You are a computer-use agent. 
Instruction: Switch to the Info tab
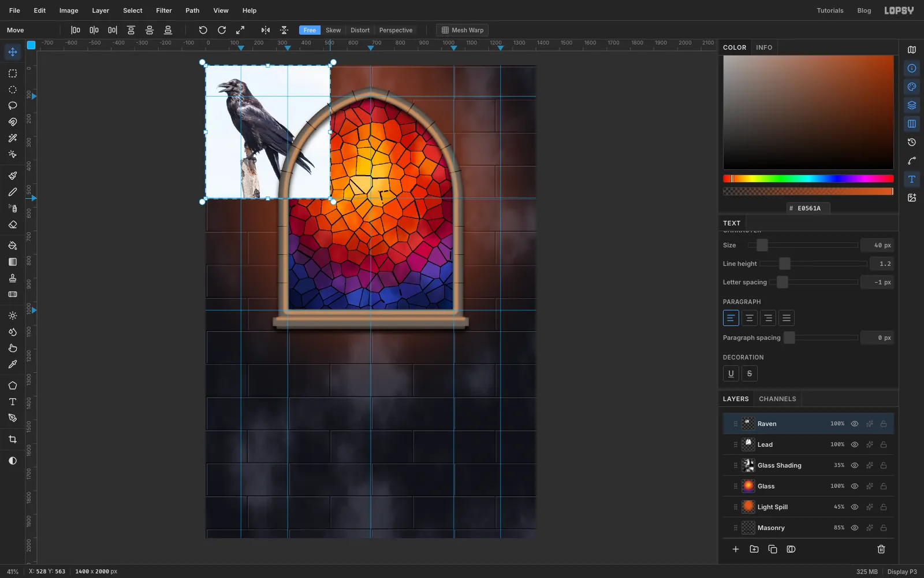pos(764,47)
